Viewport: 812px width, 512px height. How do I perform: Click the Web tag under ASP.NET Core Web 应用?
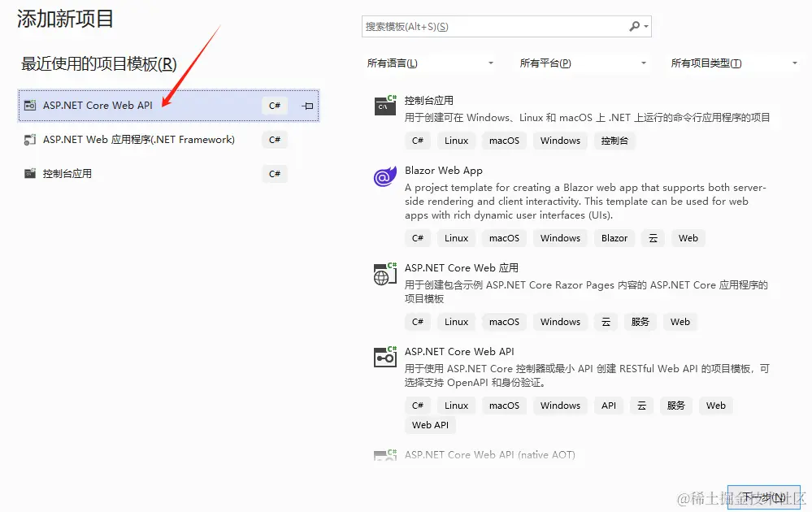point(680,322)
